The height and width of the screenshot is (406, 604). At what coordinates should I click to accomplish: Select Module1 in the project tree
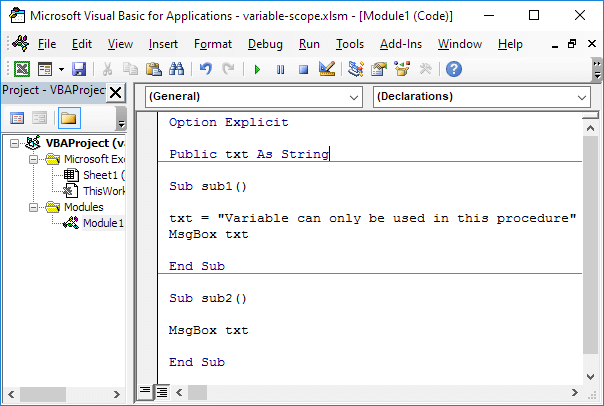(102, 223)
